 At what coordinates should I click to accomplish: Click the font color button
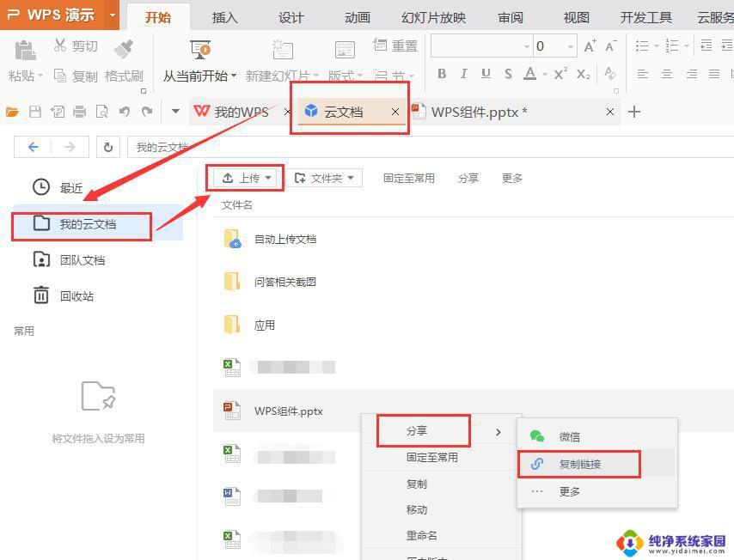pyautogui.click(x=530, y=75)
